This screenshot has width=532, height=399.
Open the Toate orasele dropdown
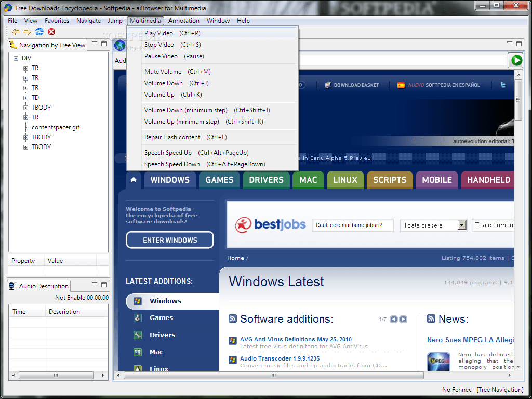click(462, 225)
